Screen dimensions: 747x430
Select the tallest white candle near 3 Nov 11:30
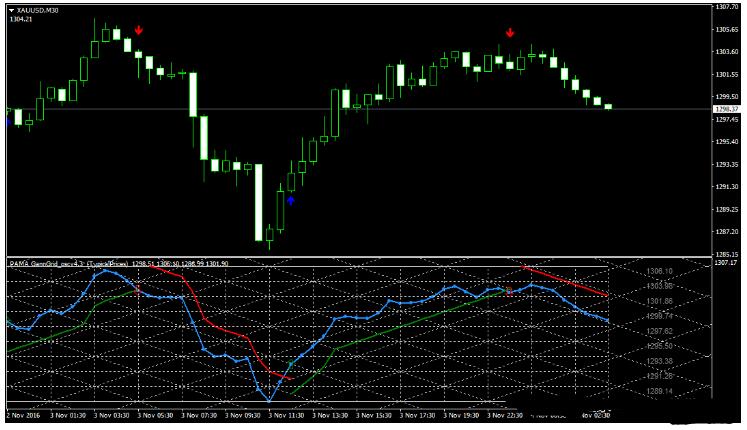coord(258,202)
